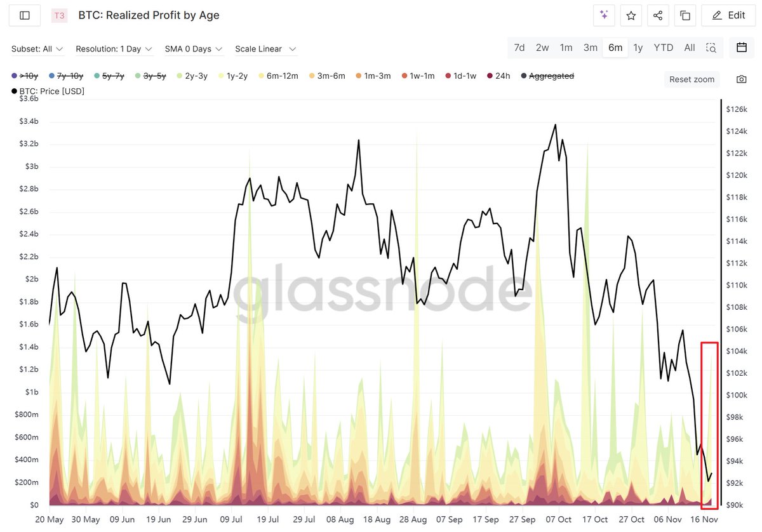Expand the Resolution: 1 Day dropdown
The height and width of the screenshot is (532, 762).
[x=114, y=49]
